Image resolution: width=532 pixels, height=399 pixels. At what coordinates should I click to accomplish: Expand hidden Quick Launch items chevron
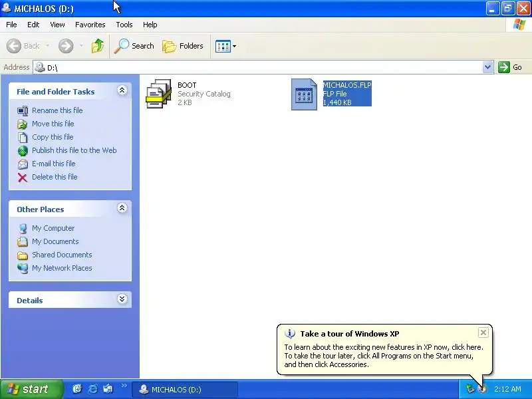pos(124,386)
